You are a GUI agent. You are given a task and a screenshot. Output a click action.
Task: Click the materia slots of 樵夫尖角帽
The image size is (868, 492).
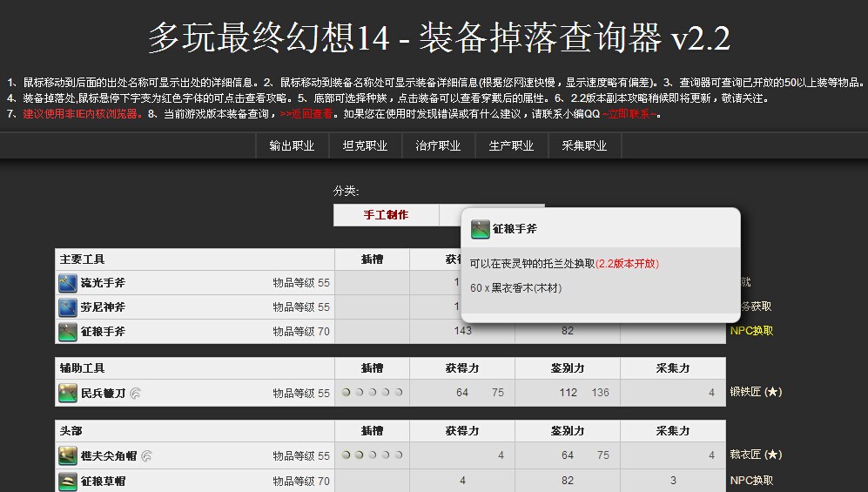click(372, 455)
